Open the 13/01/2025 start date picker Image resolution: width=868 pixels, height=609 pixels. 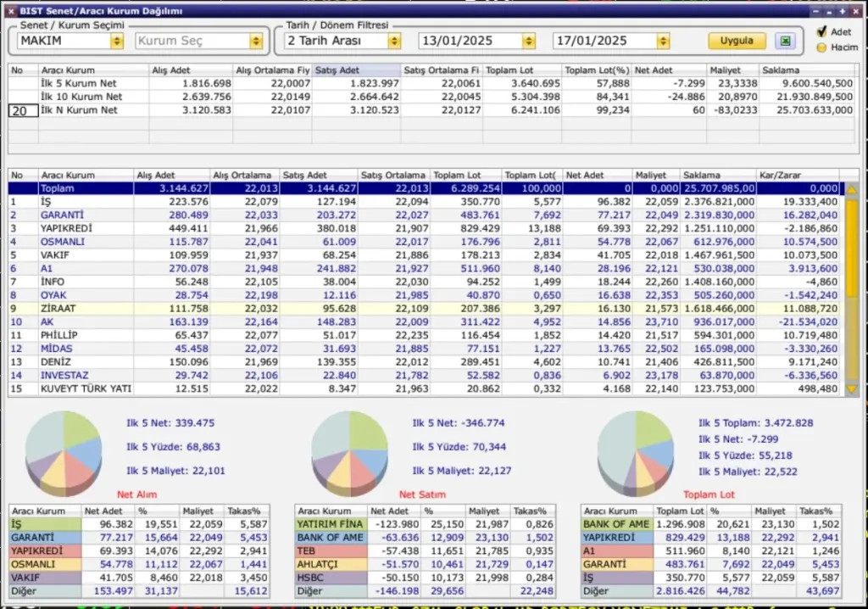529,41
